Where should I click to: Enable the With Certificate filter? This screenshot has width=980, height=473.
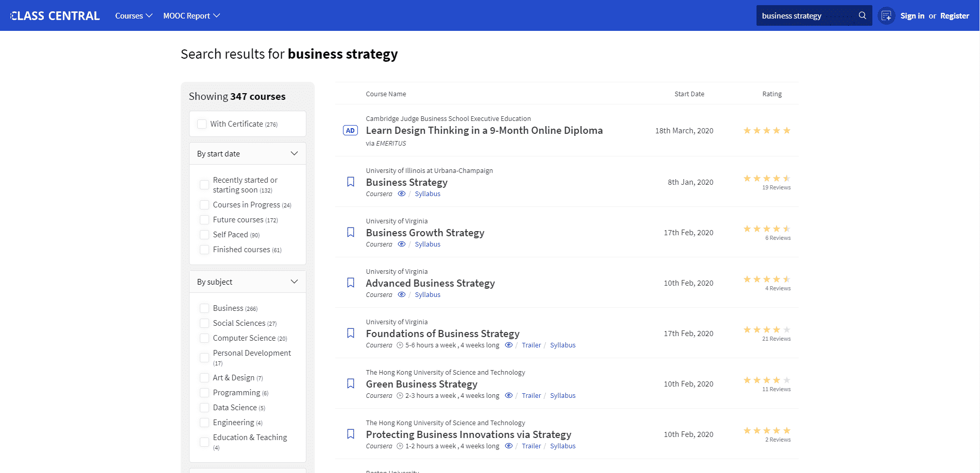202,124
